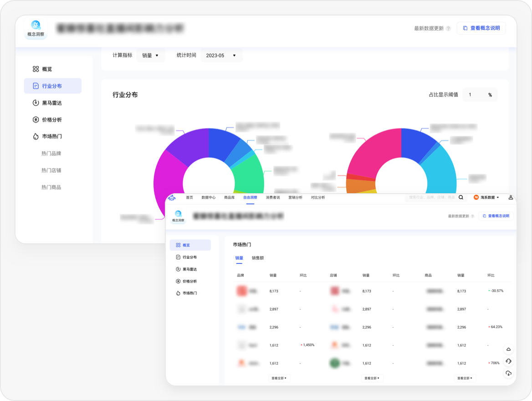Expand 查看全部 under the 商品 table
The height and width of the screenshot is (401, 532).
coord(465,378)
